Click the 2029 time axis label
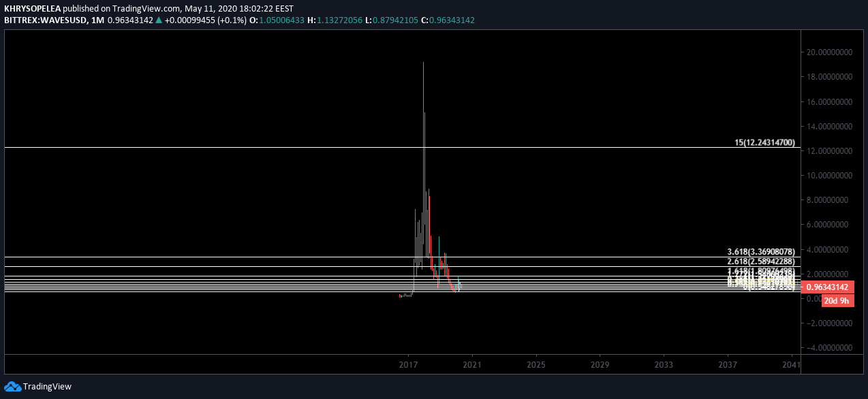Image resolution: width=868 pixels, height=399 pixels. (x=600, y=365)
